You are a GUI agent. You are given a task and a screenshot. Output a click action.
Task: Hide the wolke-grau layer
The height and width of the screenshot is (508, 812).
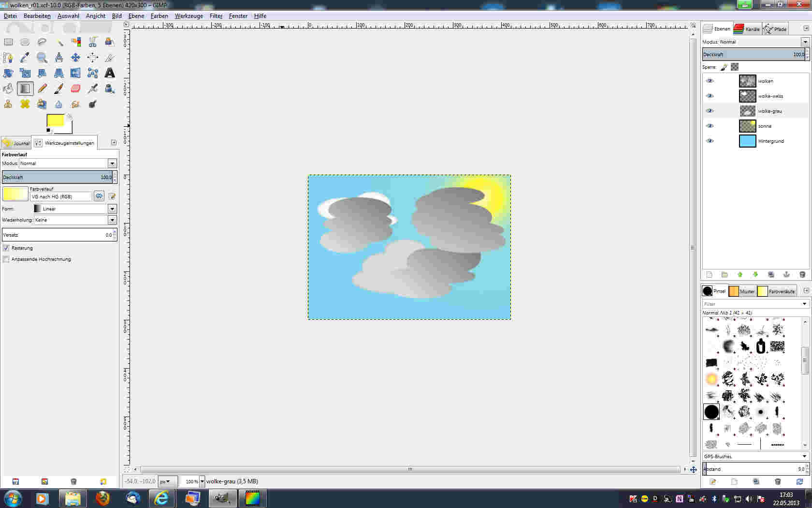point(710,111)
